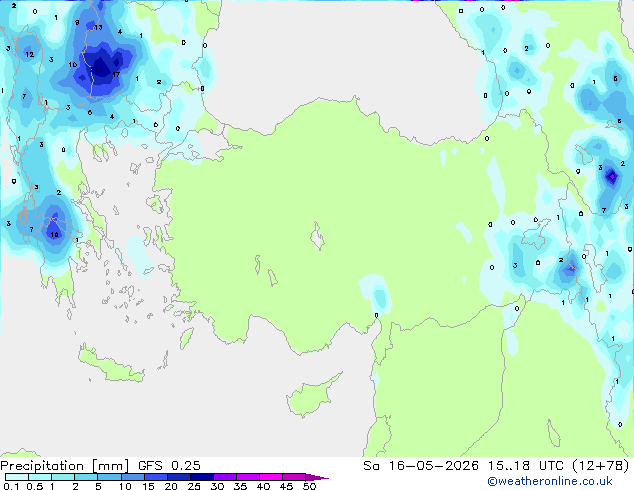Click the 10–15 mm legend color box
634x490 pixels.
click(x=132, y=477)
